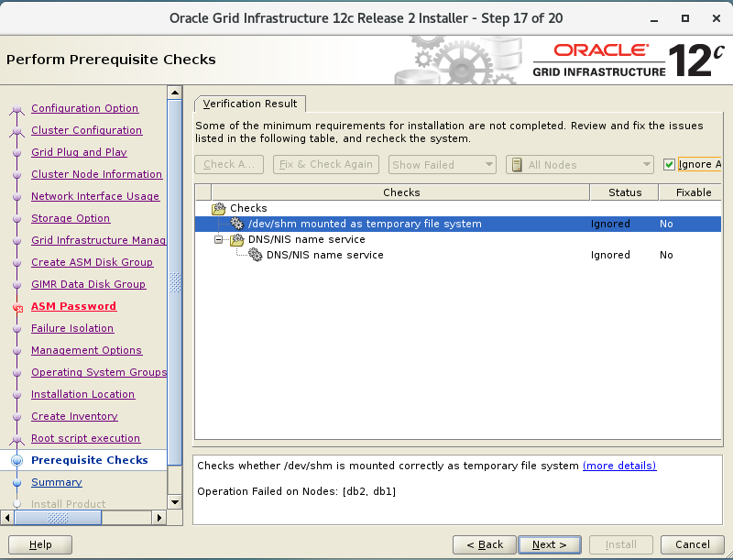Click Ignored status of /dev/shm check
This screenshot has width=733, height=560.
point(610,224)
